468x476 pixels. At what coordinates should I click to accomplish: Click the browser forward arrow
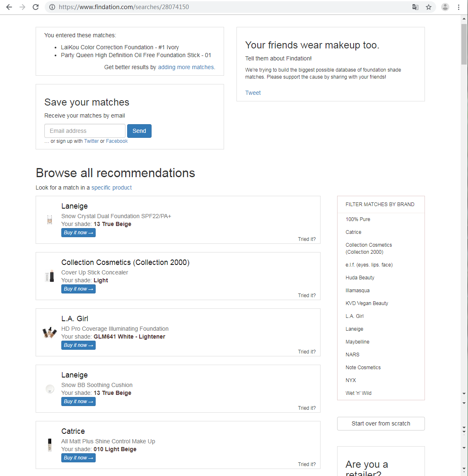point(22,7)
